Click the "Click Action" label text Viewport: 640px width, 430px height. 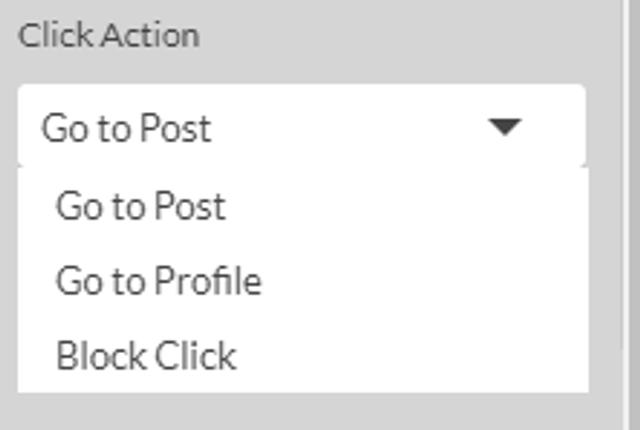[109, 35]
